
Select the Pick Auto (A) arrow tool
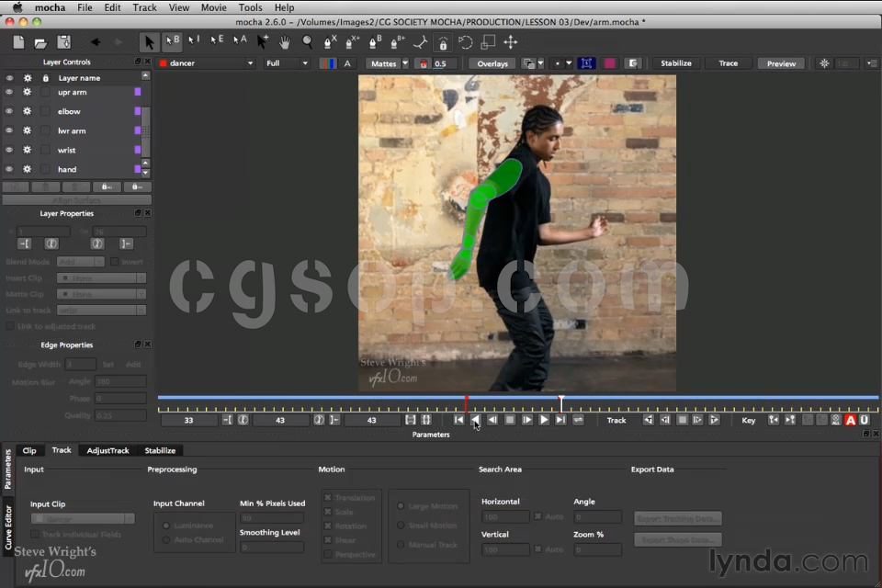240,40
